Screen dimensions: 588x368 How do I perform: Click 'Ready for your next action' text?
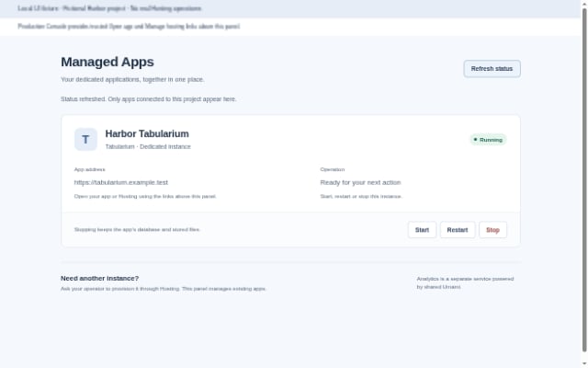[360, 182]
